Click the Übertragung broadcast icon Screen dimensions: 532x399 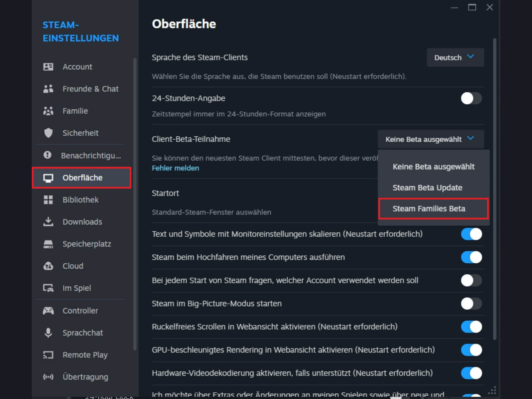tap(48, 377)
